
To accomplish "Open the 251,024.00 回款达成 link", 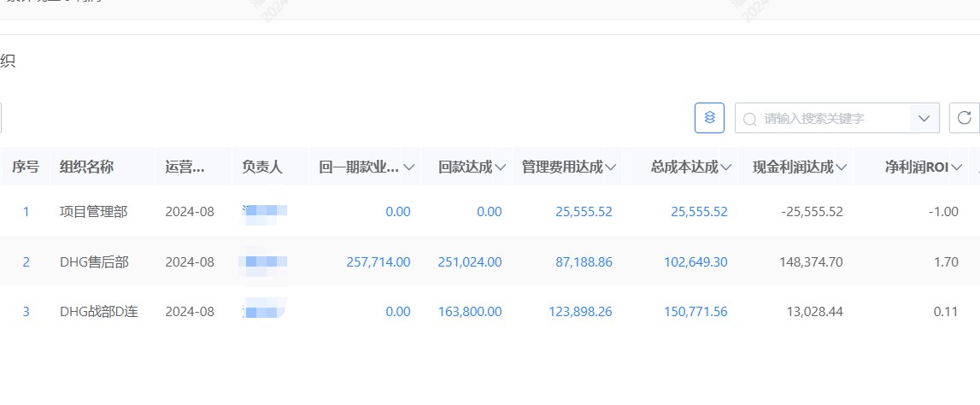I will pos(469,262).
